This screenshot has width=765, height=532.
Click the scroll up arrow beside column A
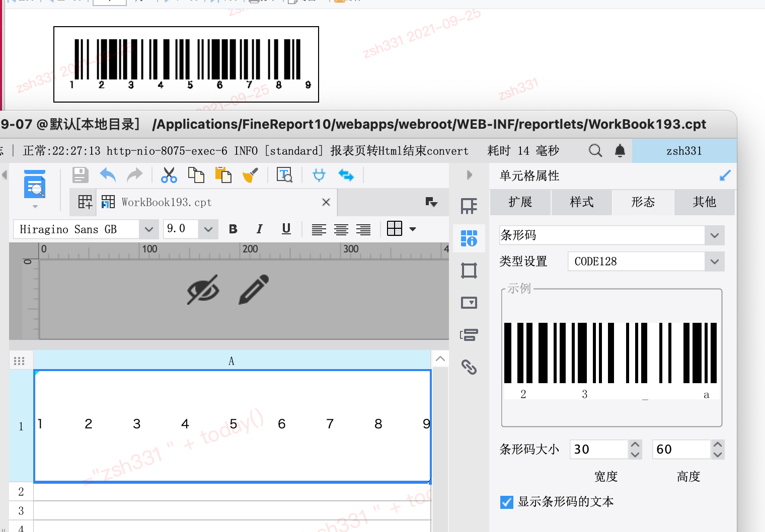[x=440, y=359]
